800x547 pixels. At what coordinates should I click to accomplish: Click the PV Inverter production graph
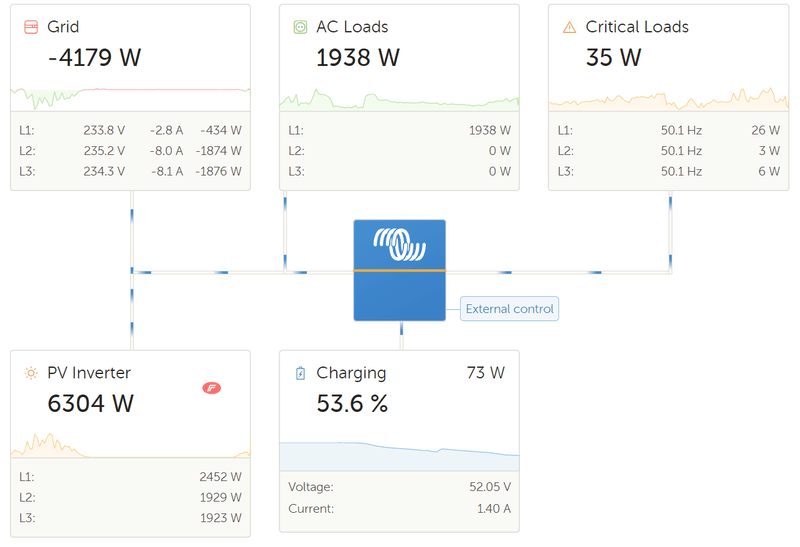(130, 445)
